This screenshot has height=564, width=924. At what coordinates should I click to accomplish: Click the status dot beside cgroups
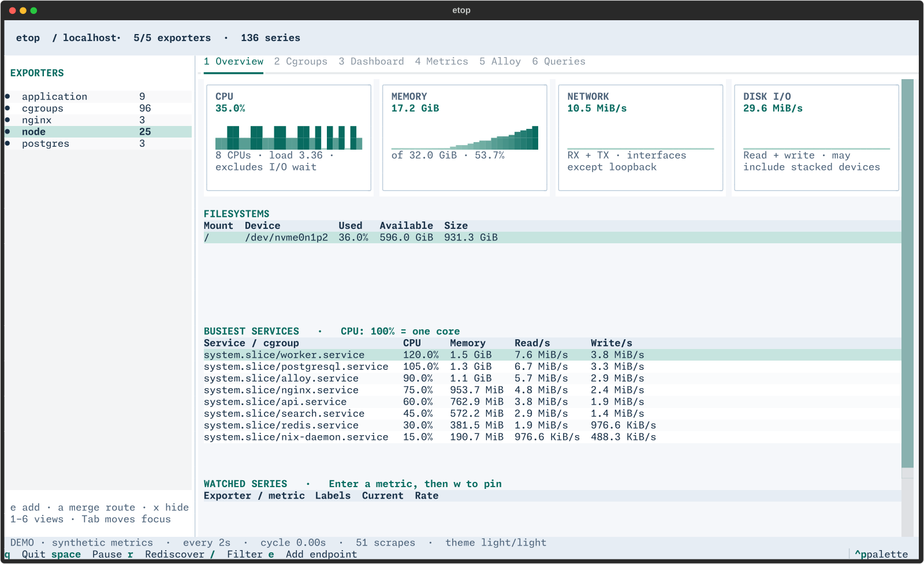coord(8,109)
